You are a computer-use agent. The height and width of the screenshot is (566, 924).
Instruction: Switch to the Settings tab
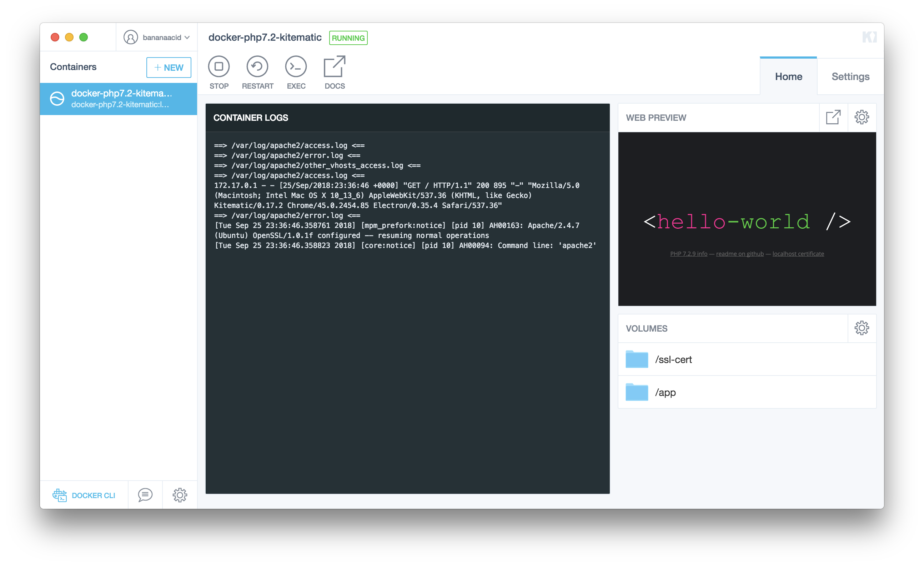click(850, 76)
